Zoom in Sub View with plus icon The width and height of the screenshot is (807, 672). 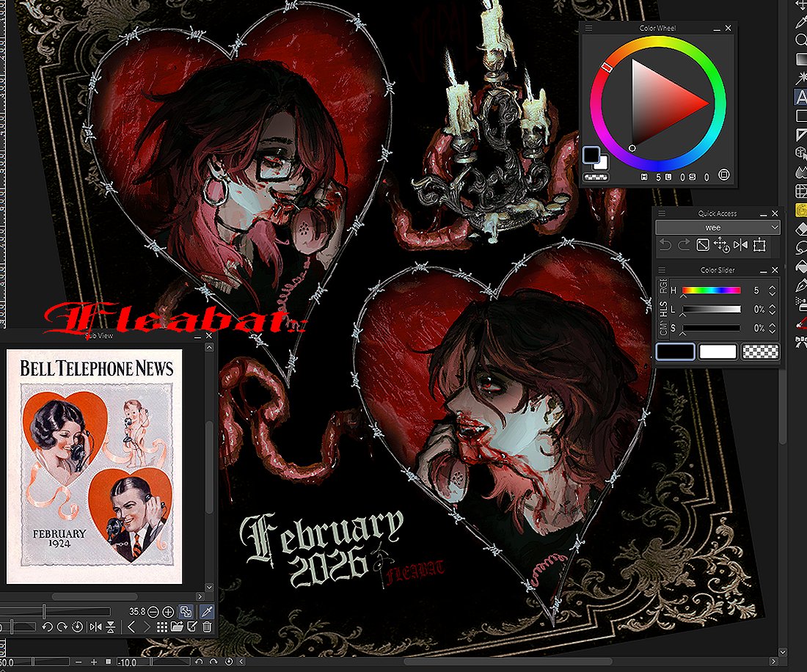168,612
